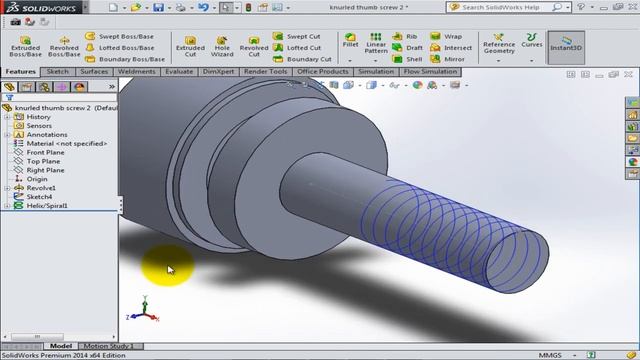Click Swept Boss/Base
The image size is (640, 360).
pyautogui.click(x=119, y=36)
